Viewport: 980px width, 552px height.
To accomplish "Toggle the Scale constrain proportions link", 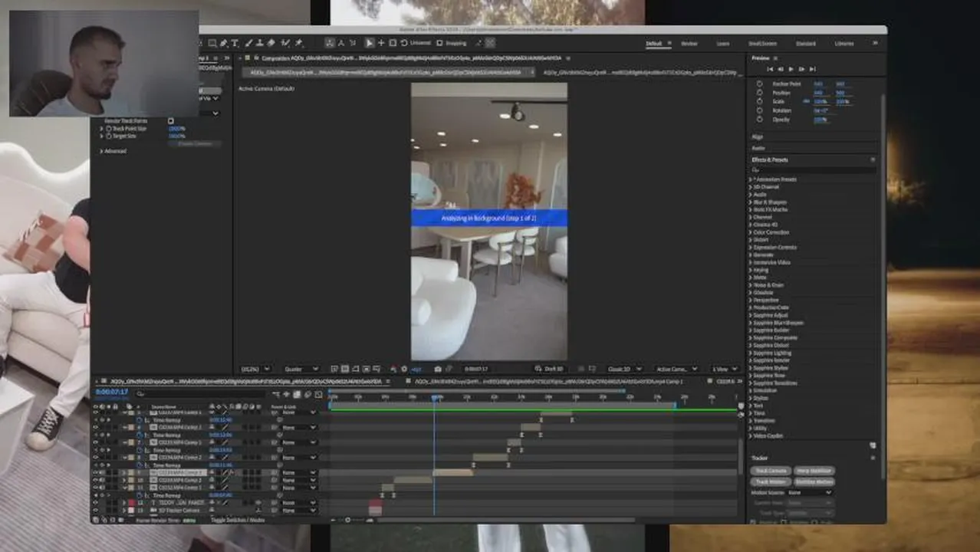I will [806, 101].
